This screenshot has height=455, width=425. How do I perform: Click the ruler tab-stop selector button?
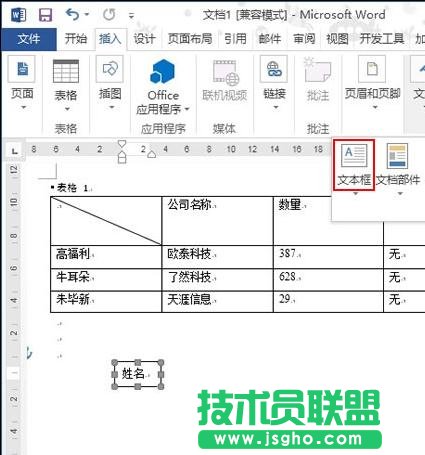[14, 151]
